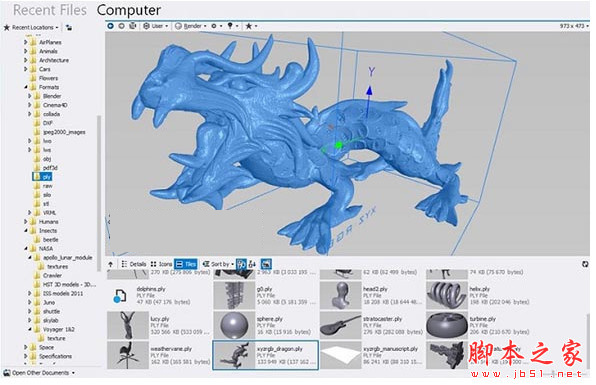This screenshot has height=385, width=596.
Task: Select the xyzrgb_dragon.ply file tile
Action: 265,355
